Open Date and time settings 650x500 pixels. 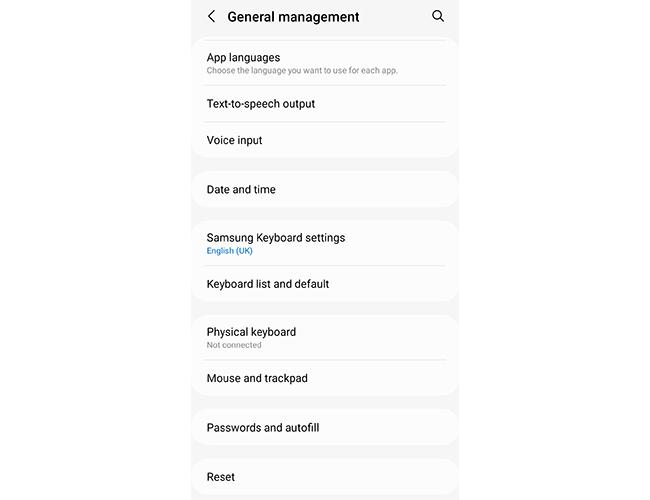pos(325,189)
